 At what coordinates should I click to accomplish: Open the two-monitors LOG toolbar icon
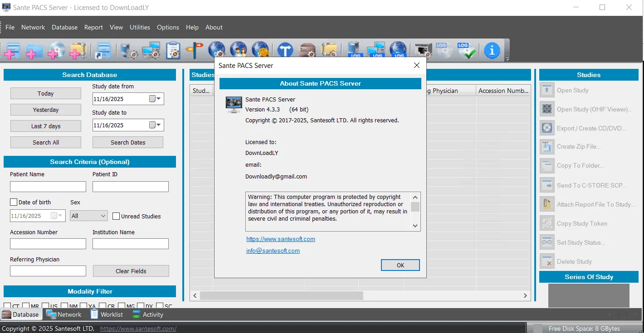click(376, 50)
